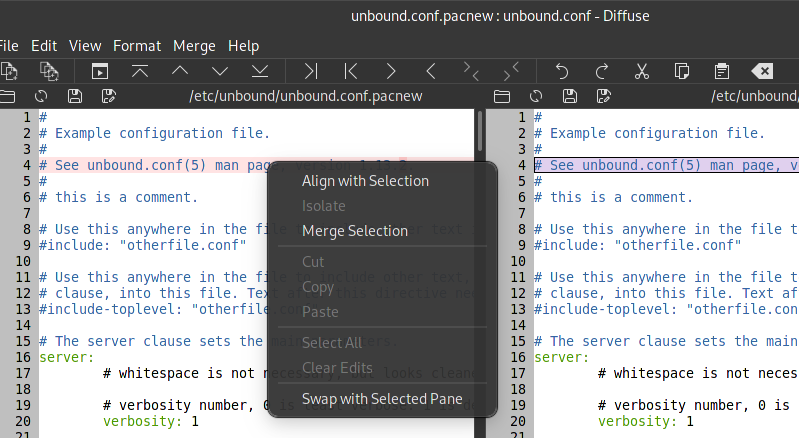This screenshot has width=799, height=438.
Task: Click 'verbosity: 1' line in right pane
Action: [646, 421]
